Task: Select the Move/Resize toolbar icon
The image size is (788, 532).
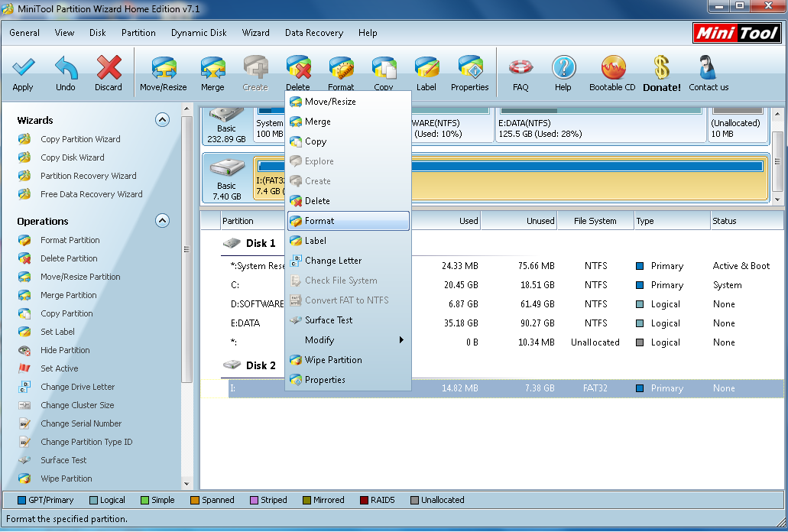Action: click(x=164, y=68)
